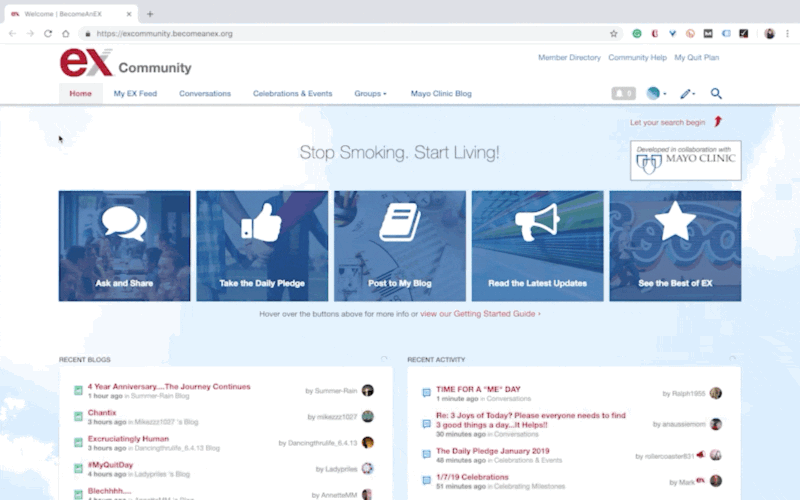The width and height of the screenshot is (800, 500).
Task: Open Member Directory link
Action: click(x=569, y=58)
